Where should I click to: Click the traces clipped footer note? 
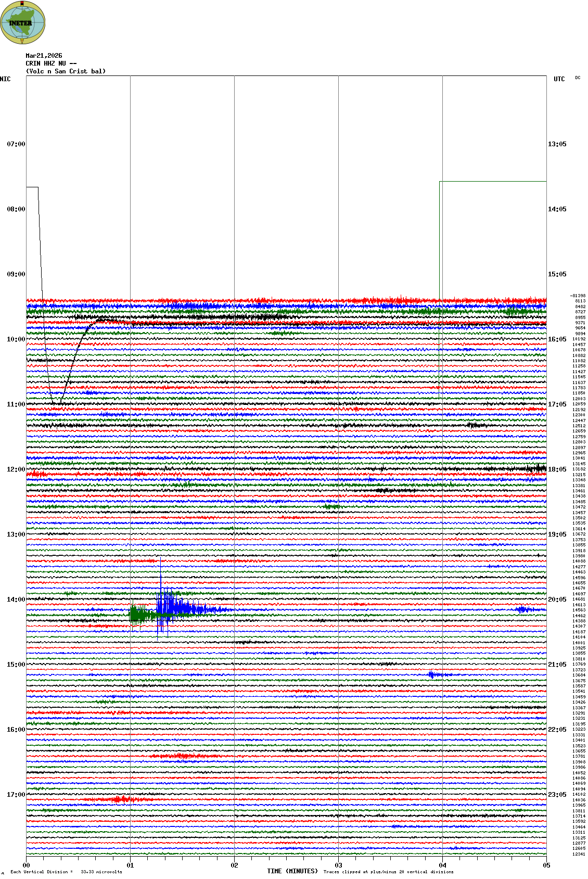(388, 872)
